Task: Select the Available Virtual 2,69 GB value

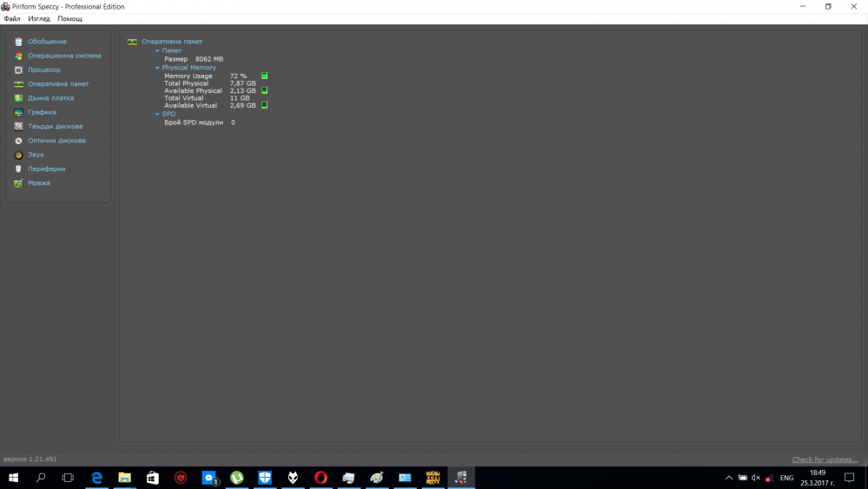Action: coord(243,105)
